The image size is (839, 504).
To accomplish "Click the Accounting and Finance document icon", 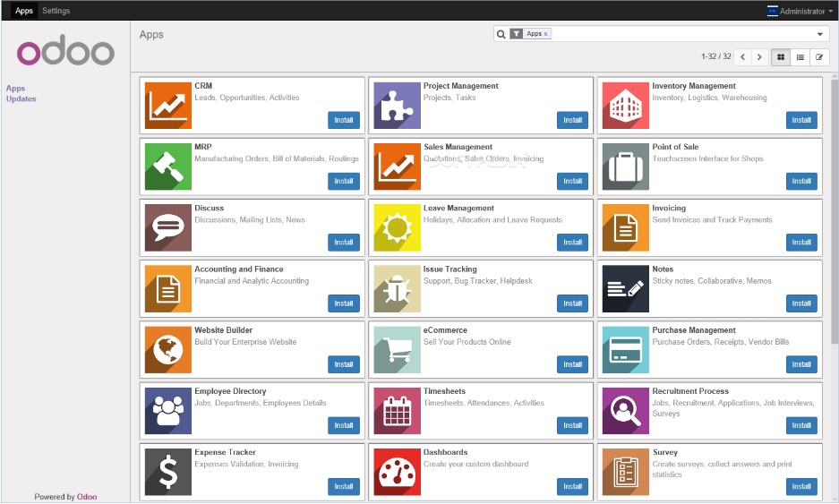I will pyautogui.click(x=168, y=288).
